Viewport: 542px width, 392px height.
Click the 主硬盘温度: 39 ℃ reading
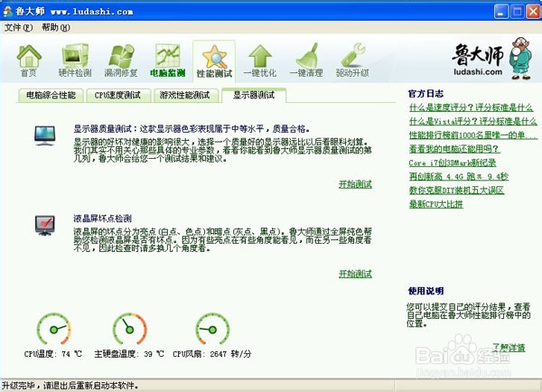coord(129,354)
